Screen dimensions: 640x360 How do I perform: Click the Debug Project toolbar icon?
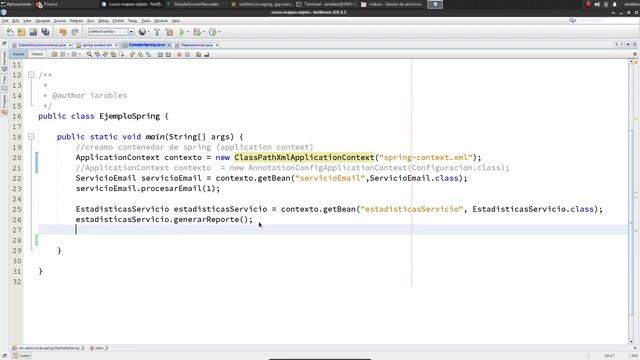(197, 32)
